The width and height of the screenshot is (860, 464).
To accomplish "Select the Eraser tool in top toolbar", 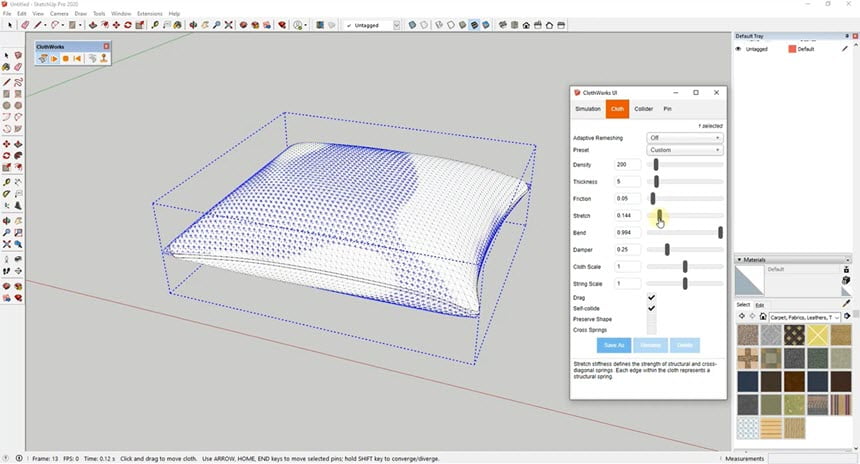I will [25, 25].
